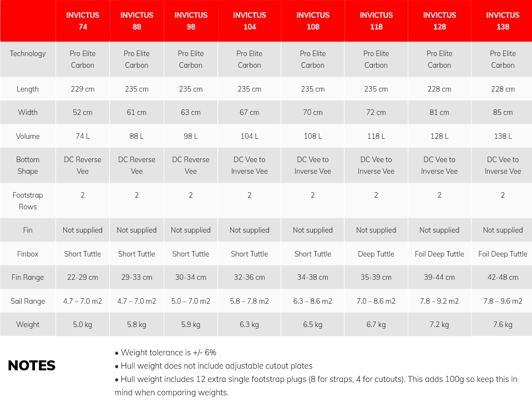Click the INVICTUS 138 header cell
The image size is (532, 407).
tap(503, 21)
